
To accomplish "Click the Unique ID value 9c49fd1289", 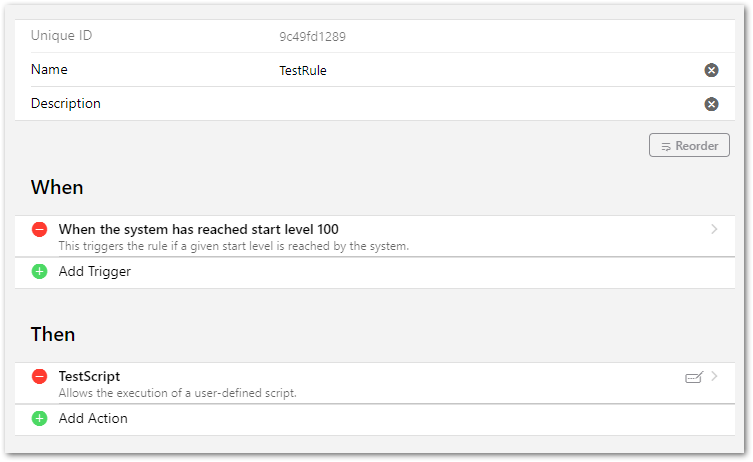I will (312, 37).
